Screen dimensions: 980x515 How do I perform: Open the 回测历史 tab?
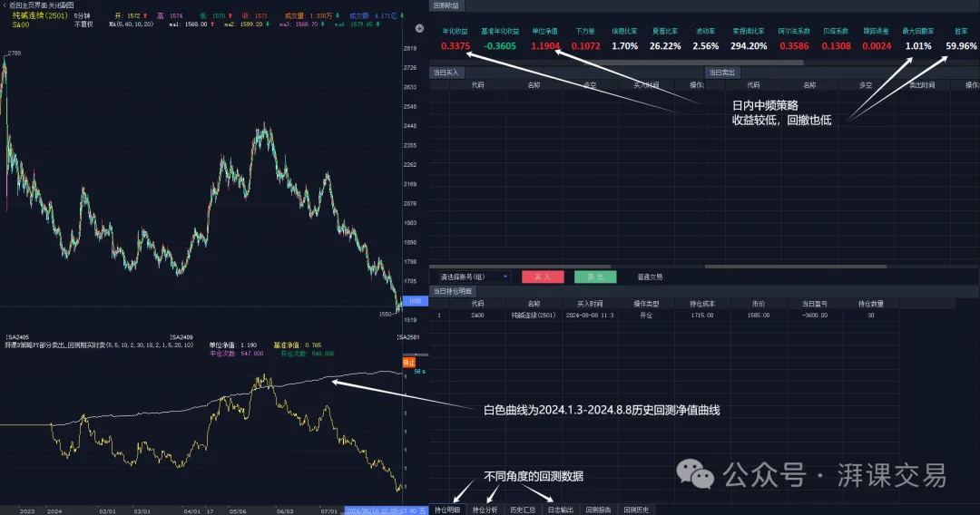(636, 510)
